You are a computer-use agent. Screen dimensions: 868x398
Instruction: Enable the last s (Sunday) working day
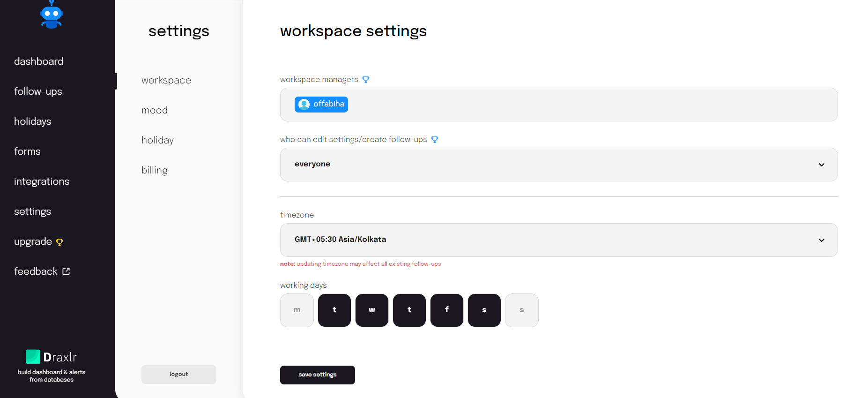click(x=522, y=310)
